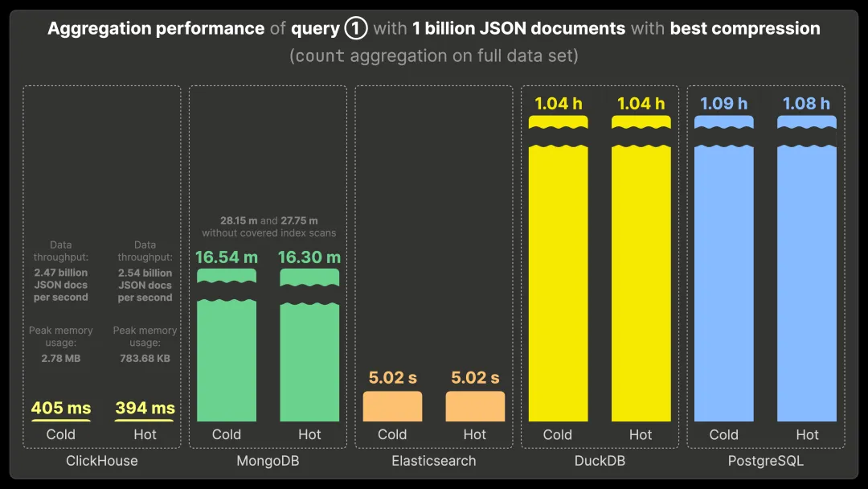868x489 pixels.
Task: Click the "without covered index scans" note line
Action: [x=269, y=233]
